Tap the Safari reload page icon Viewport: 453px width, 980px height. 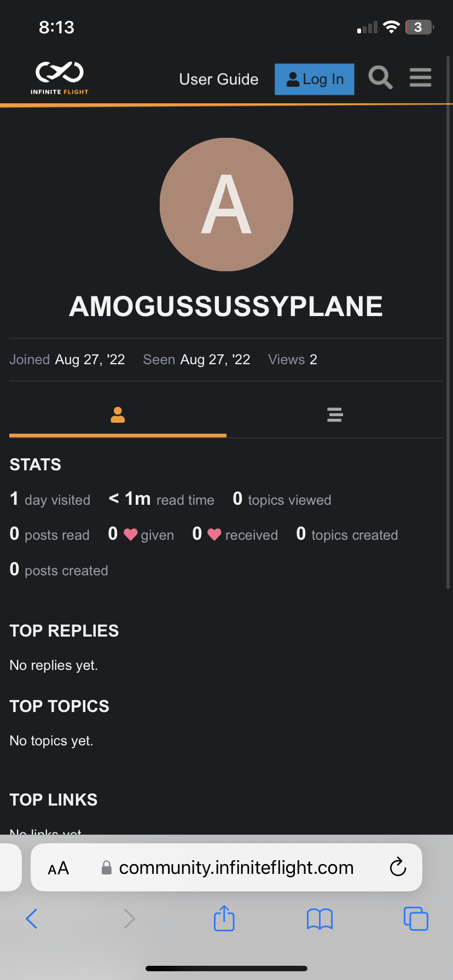[x=398, y=867]
